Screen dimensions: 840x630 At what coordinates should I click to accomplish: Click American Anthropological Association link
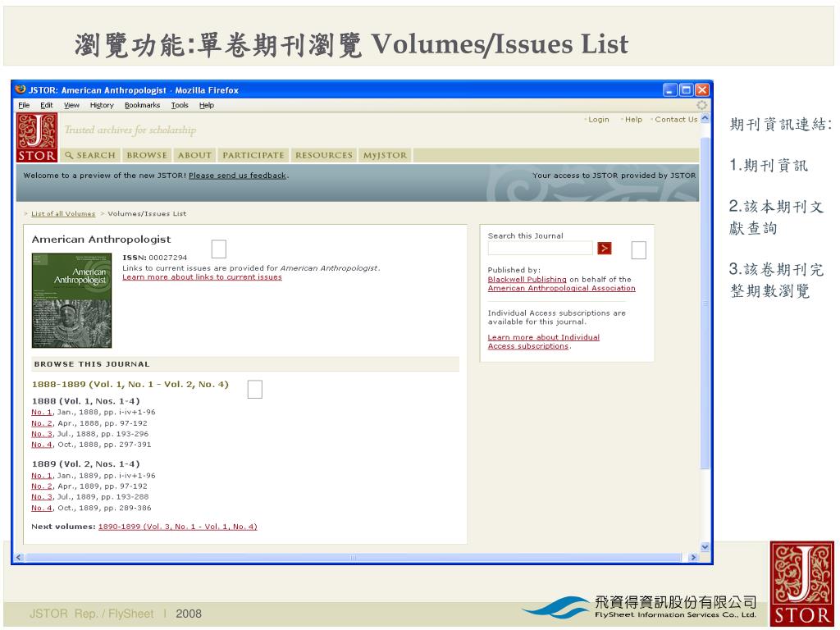tap(561, 288)
